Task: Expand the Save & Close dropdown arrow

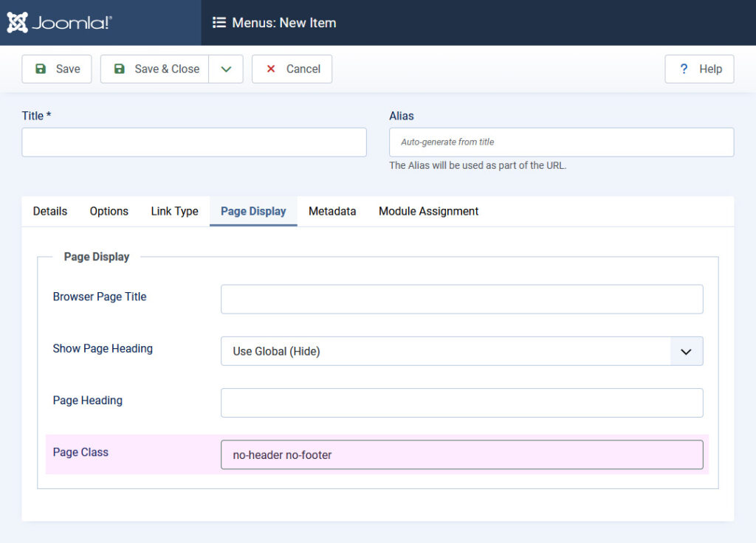Action: pyautogui.click(x=226, y=69)
